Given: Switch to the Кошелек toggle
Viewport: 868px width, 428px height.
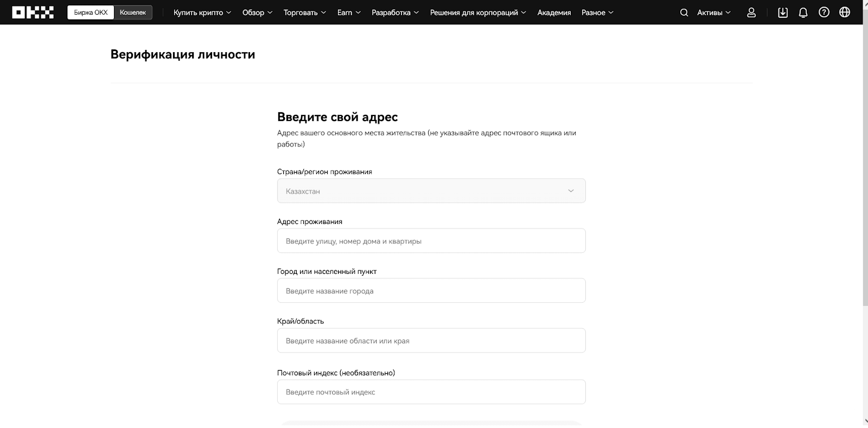Looking at the screenshot, I should 133,12.
